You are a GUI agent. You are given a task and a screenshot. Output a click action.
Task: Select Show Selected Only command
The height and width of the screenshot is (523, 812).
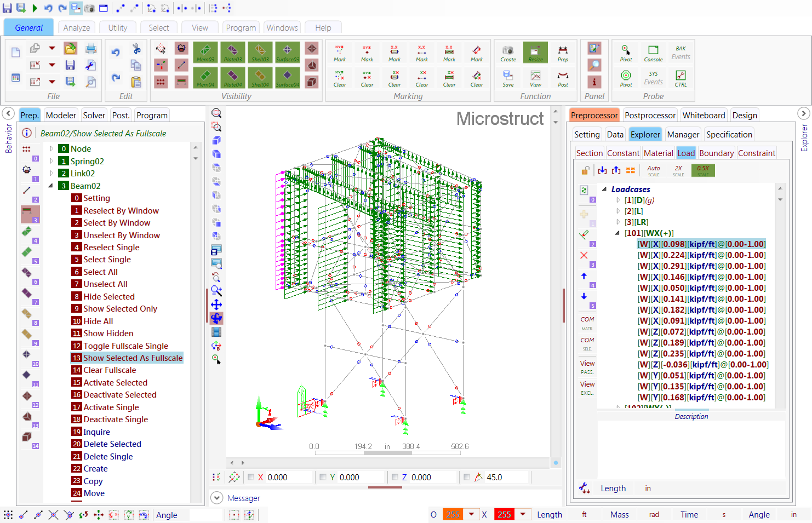120,308
